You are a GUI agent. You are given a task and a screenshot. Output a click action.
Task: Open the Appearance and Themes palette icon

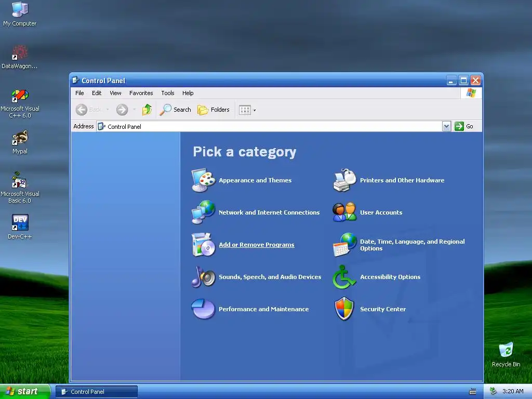203,180
